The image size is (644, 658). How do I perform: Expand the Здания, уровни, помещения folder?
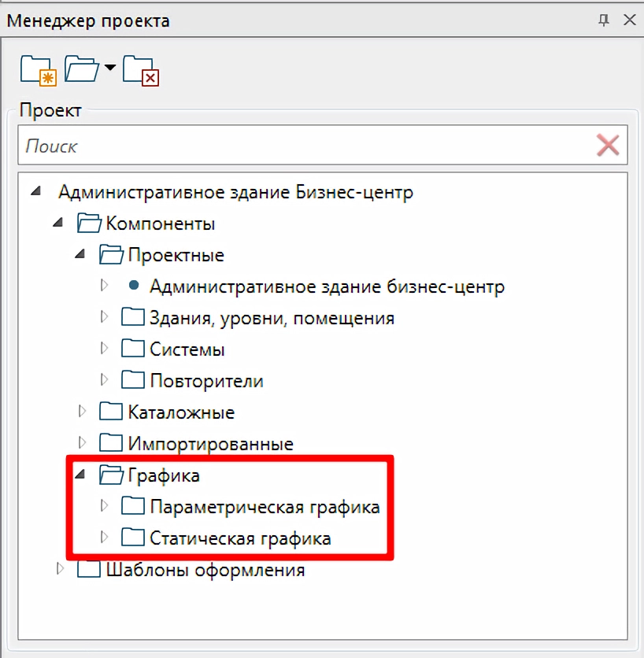click(x=104, y=317)
